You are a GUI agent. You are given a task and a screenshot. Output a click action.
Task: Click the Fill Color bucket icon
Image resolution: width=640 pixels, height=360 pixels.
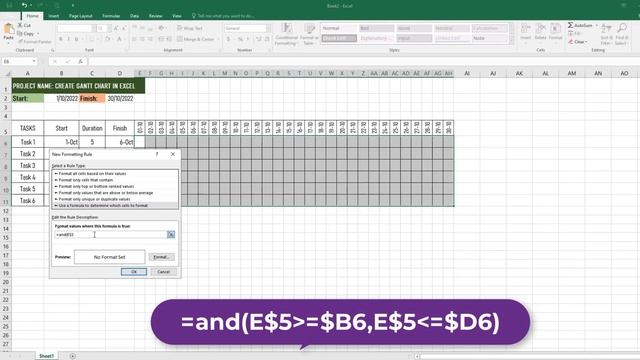[107, 39]
